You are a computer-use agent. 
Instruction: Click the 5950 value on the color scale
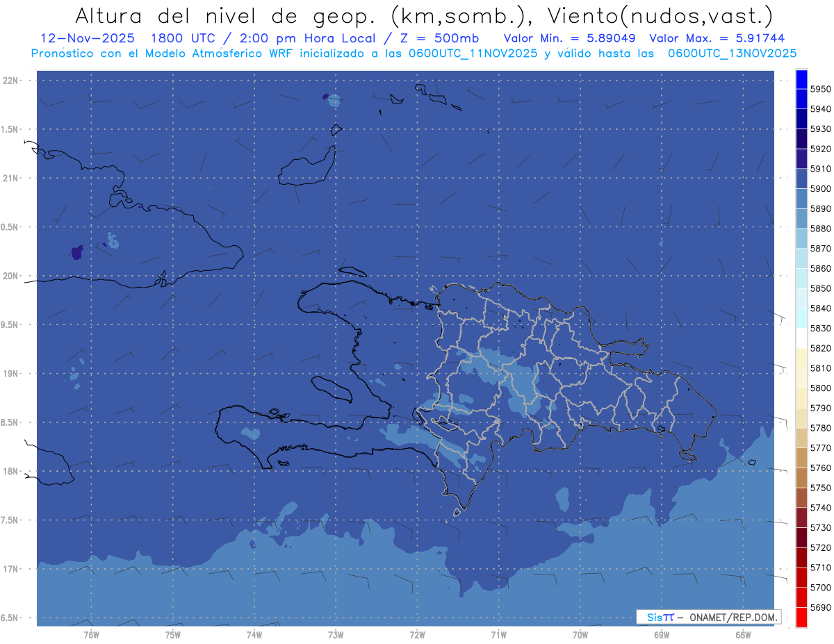(x=820, y=89)
